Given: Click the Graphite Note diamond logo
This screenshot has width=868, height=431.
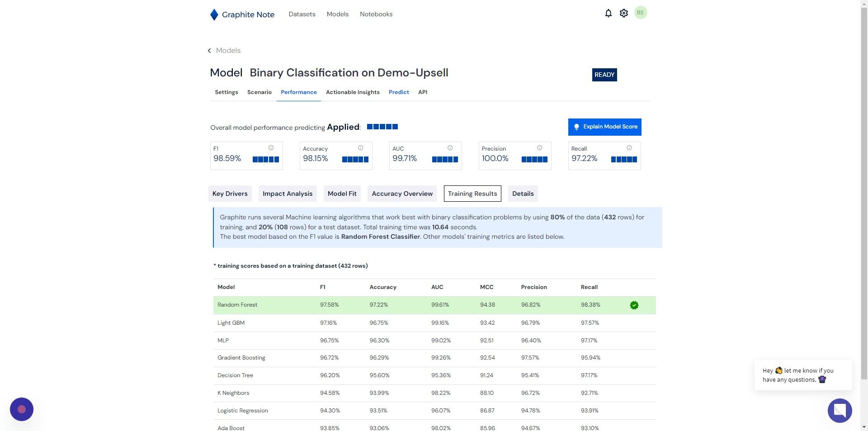Looking at the screenshot, I should coord(214,14).
